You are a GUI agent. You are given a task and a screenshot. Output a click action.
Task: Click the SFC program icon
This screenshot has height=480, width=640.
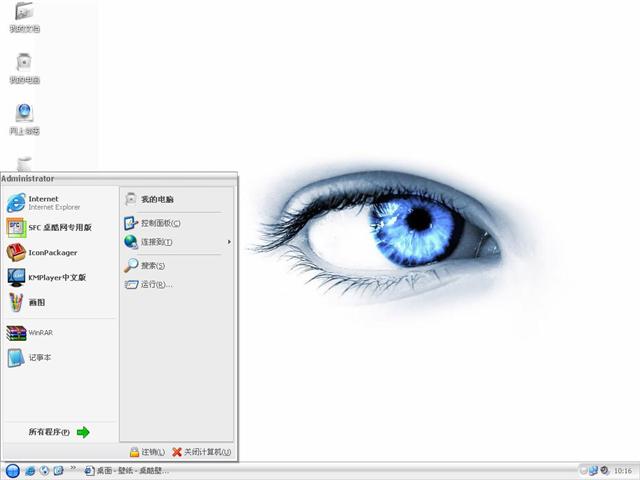(16, 227)
